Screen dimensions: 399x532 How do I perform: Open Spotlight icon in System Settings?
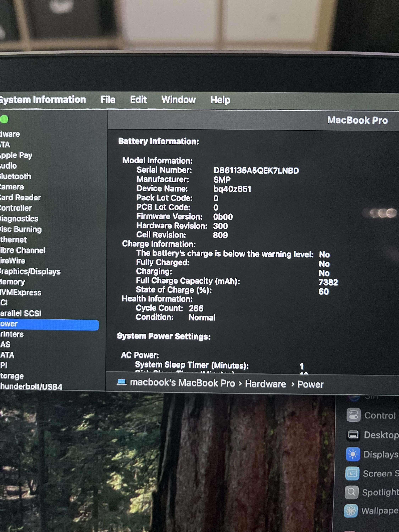[x=351, y=492]
